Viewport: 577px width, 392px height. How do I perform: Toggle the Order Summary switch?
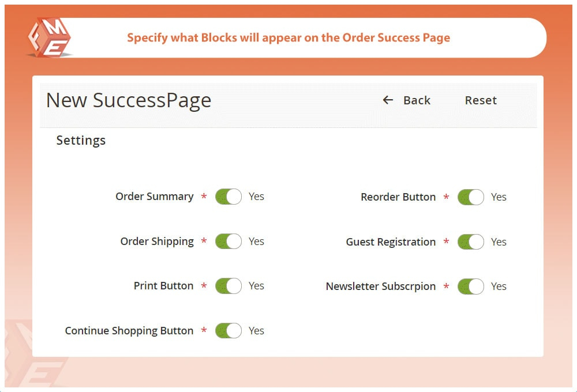pyautogui.click(x=228, y=197)
